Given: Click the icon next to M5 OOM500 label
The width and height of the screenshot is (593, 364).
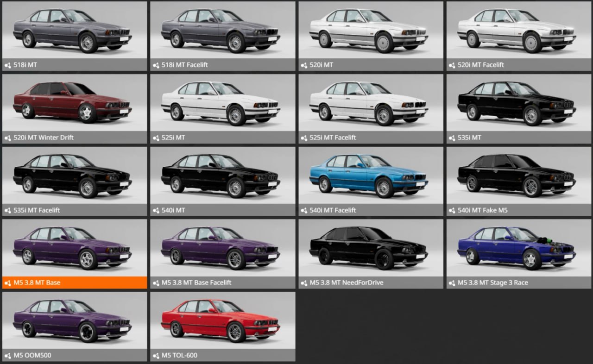Looking at the screenshot, I should tap(7, 356).
